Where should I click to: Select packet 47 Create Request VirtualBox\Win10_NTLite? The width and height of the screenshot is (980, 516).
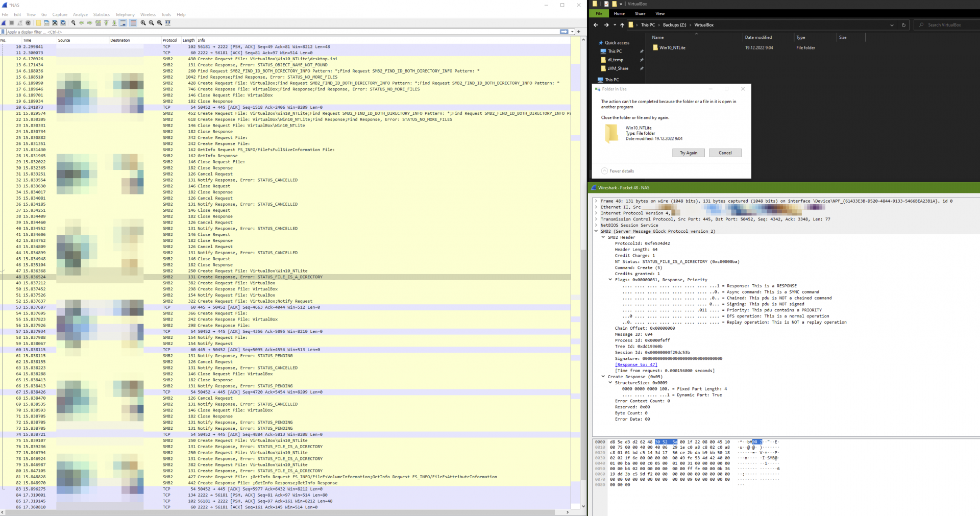pos(285,271)
